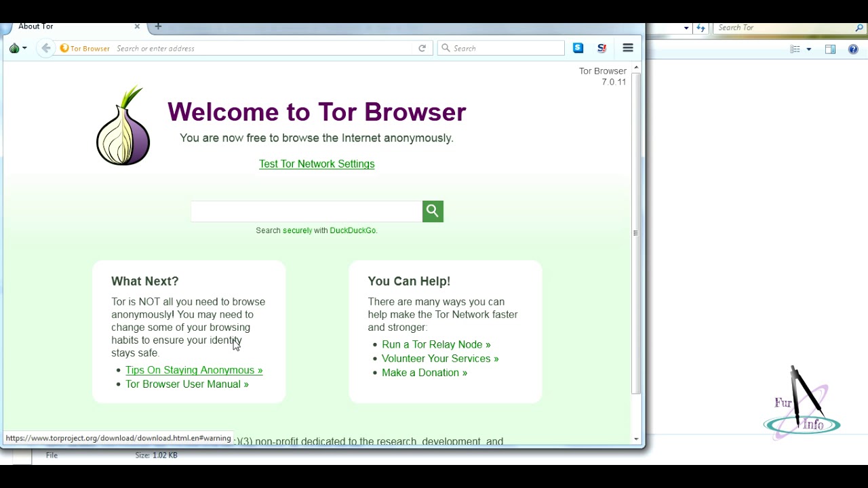Focus the toolbar Search box
Viewport: 868px width, 488px height.
(x=502, y=48)
